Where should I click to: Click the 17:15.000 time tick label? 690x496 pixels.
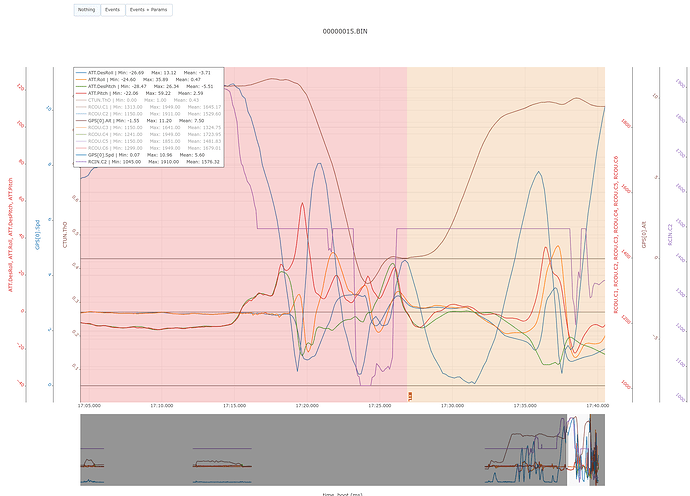coord(234,406)
